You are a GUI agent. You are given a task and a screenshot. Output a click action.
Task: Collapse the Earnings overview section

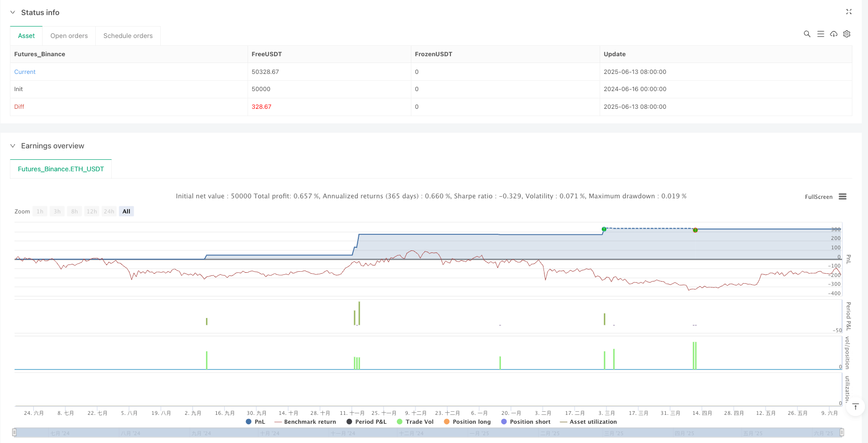[13, 146]
